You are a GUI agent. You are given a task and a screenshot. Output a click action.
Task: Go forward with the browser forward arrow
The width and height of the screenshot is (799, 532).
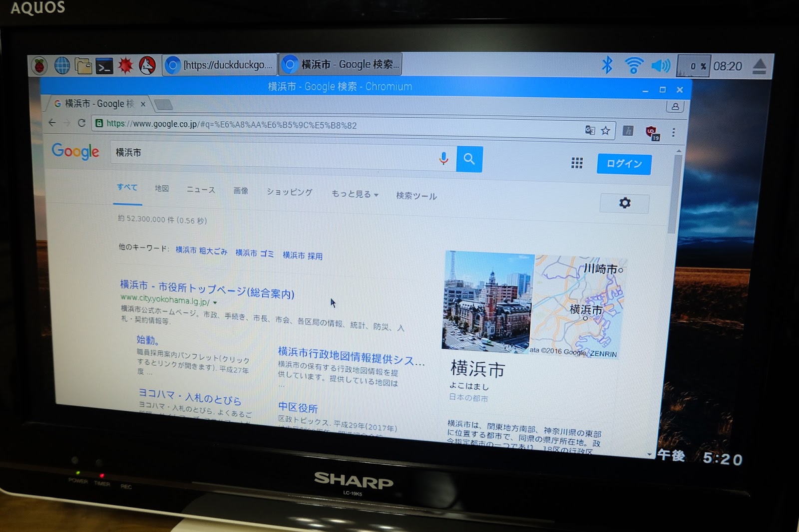(67, 123)
